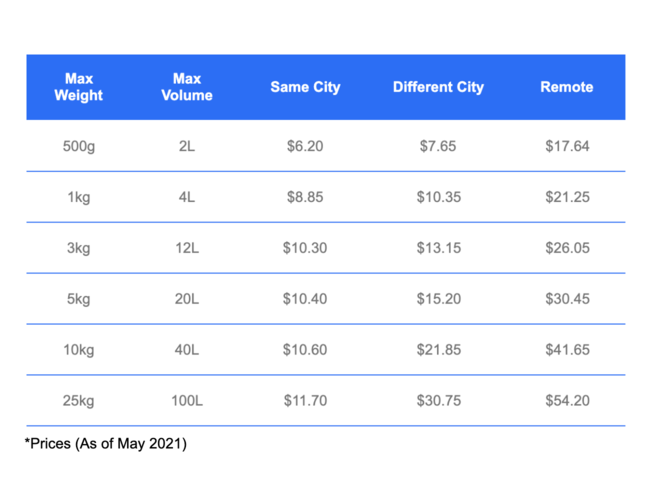Screen dimensions: 663x497
Task: Select the 12L volume cell
Action: point(187,248)
